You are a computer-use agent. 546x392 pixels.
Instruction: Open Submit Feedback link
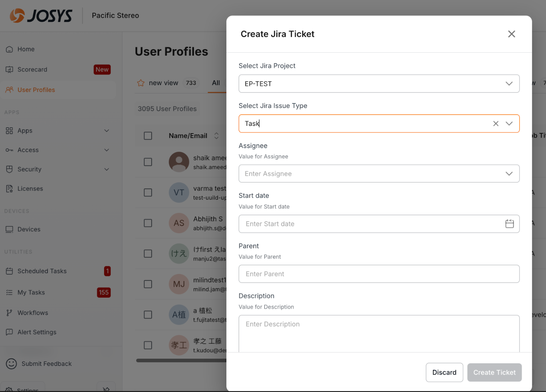[x=46, y=364]
